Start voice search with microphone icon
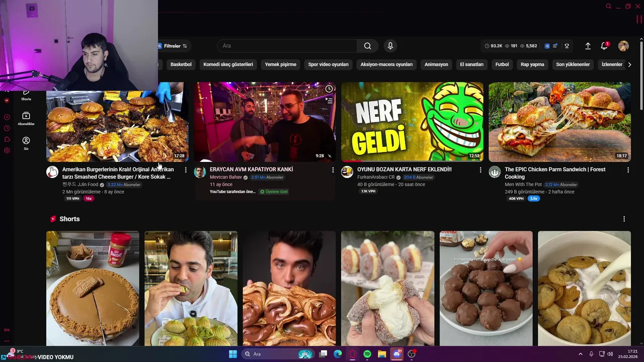Screen dimensions: 644x362 pyautogui.click(x=390, y=46)
